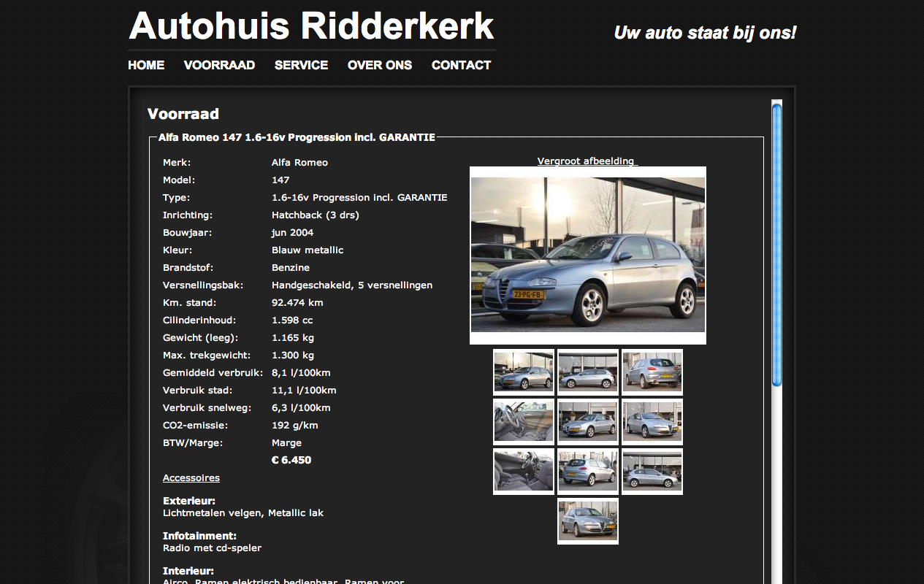Click the model value '147'
This screenshot has width=924, height=584.
point(280,180)
